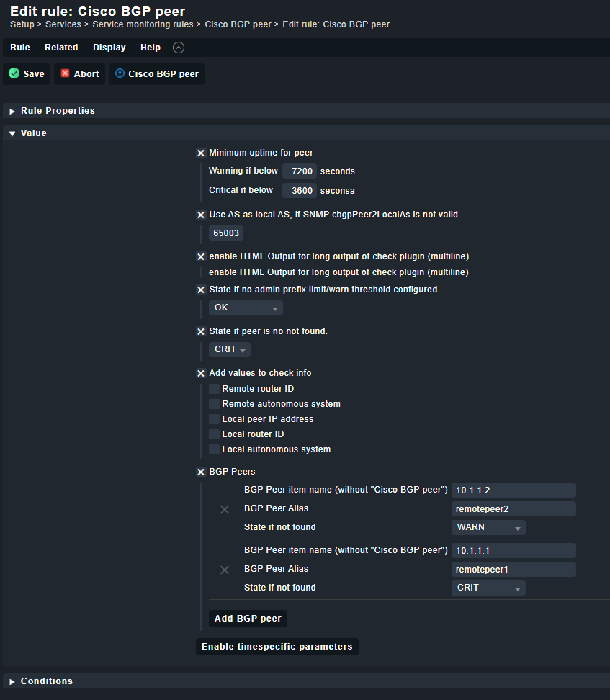Open the CRIT dropdown under State if peer not found

click(x=230, y=349)
